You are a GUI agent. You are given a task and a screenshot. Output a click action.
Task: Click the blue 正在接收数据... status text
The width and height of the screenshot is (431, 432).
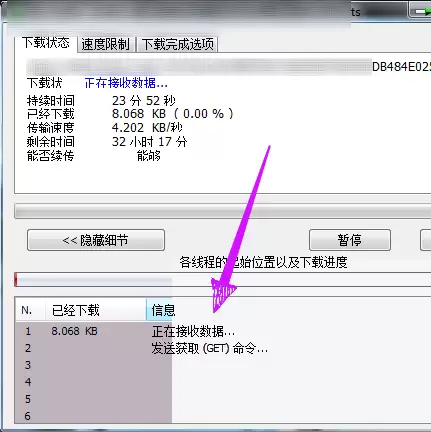click(126, 83)
